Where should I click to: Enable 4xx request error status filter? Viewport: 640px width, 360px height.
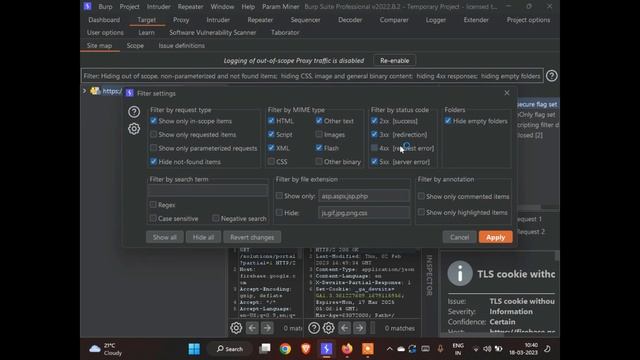tap(374, 148)
